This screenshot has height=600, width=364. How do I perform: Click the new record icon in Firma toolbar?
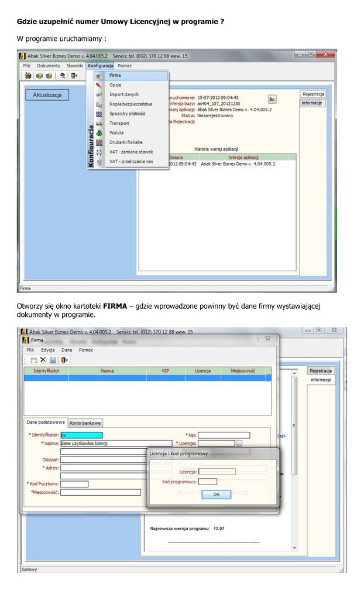coord(33,360)
